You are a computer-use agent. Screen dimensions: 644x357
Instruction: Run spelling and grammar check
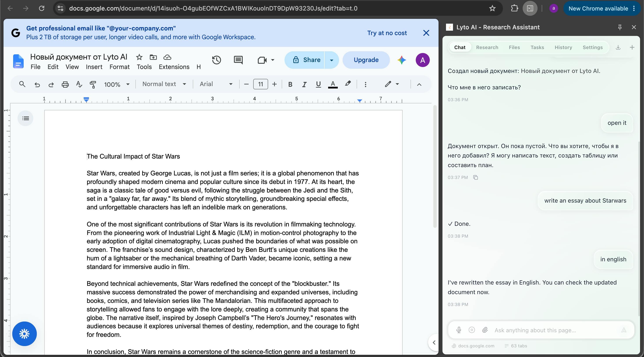[79, 84]
